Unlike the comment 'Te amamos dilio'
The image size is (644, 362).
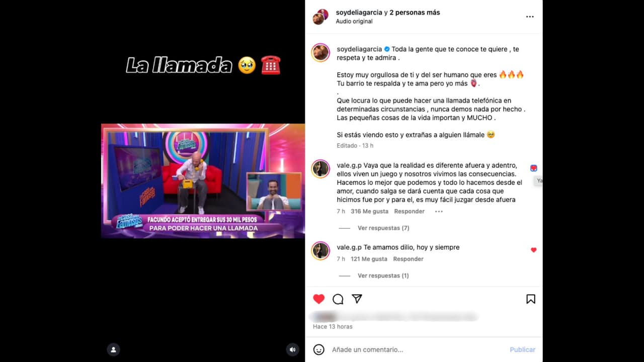click(534, 250)
